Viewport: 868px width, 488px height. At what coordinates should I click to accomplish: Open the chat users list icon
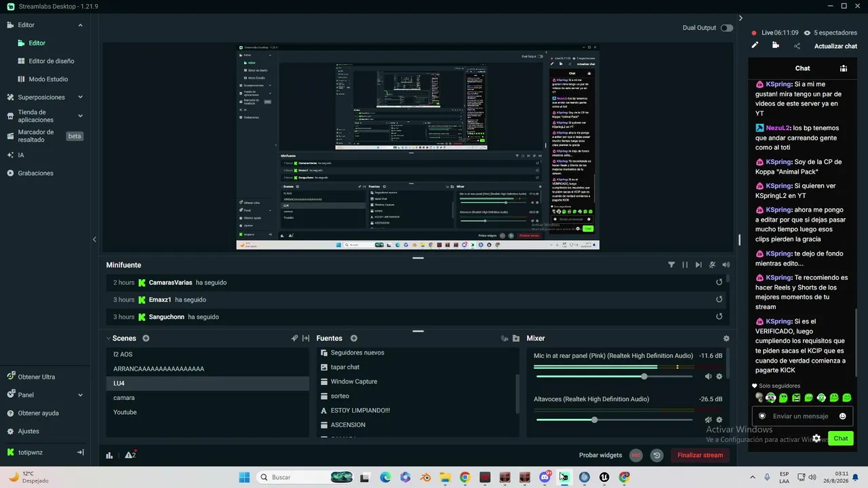(844, 68)
